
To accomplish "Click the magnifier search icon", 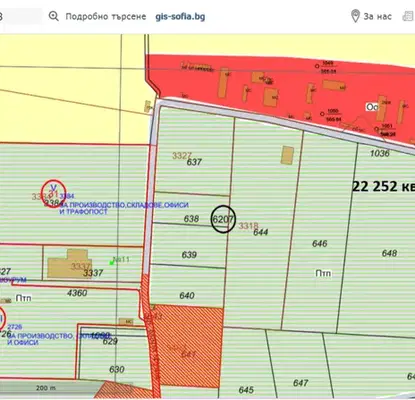I will tap(54, 16).
